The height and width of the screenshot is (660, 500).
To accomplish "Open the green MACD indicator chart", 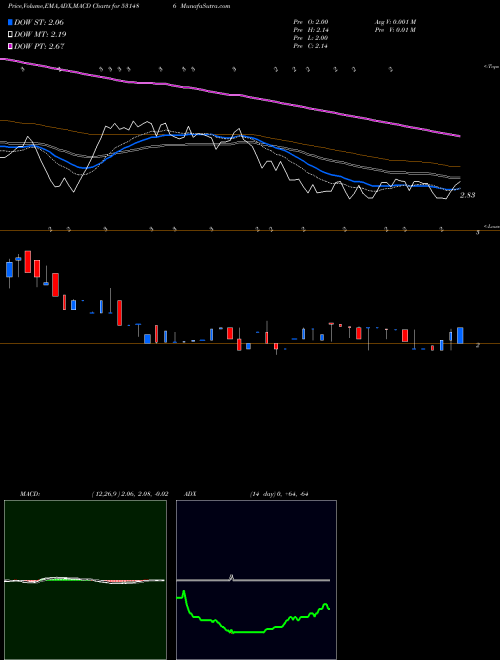I will click(85, 580).
